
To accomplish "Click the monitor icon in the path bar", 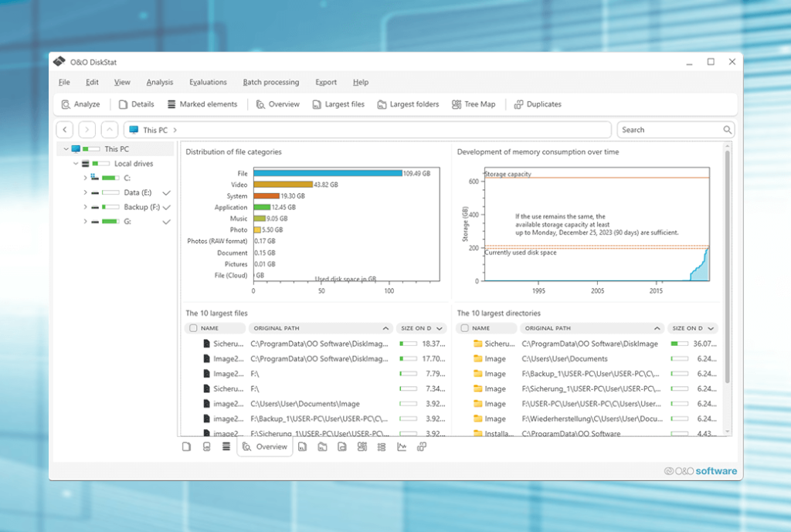I will click(134, 130).
